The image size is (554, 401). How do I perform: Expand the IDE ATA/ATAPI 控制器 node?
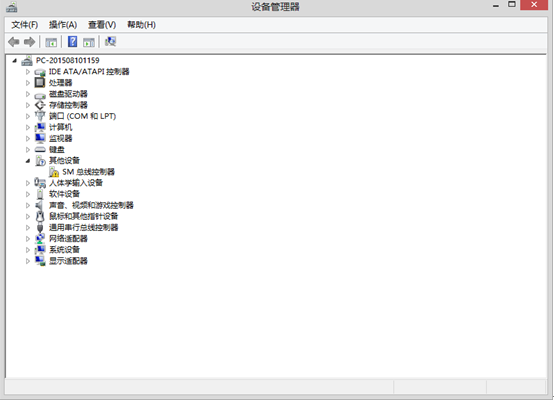pyautogui.click(x=28, y=72)
